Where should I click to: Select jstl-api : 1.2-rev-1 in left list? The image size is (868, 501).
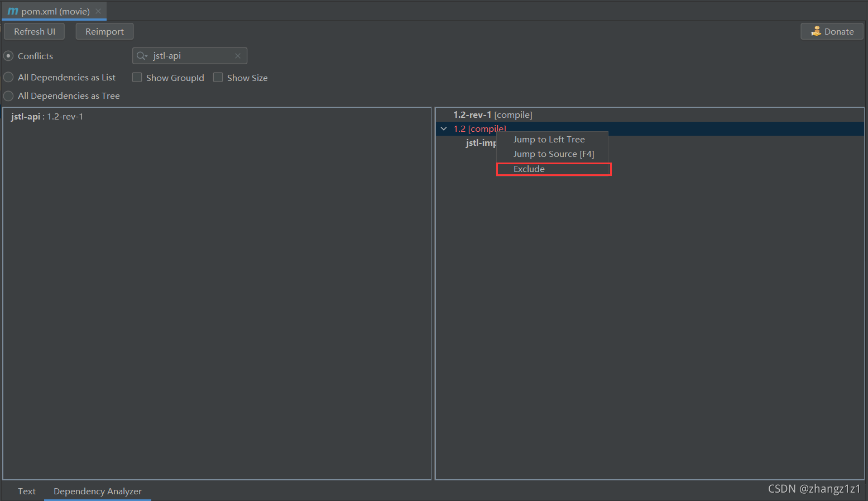tap(47, 117)
